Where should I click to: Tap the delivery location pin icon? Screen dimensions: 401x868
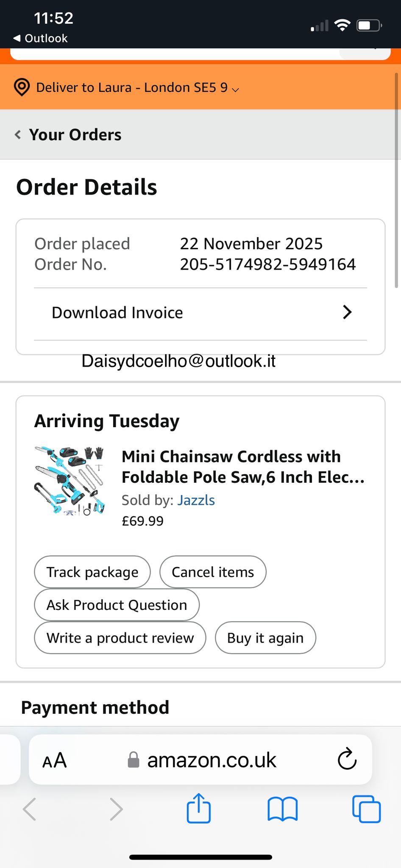point(22,87)
